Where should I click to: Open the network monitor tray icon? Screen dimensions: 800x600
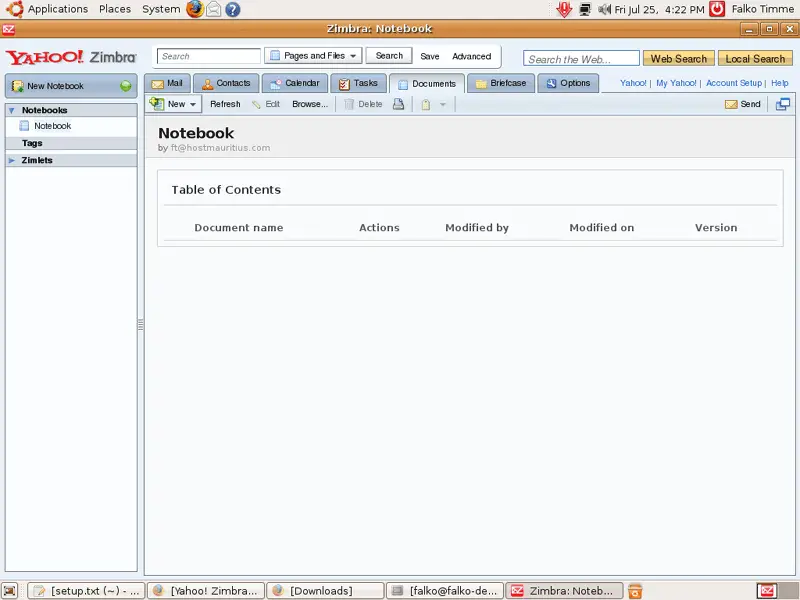pyautogui.click(x=585, y=9)
